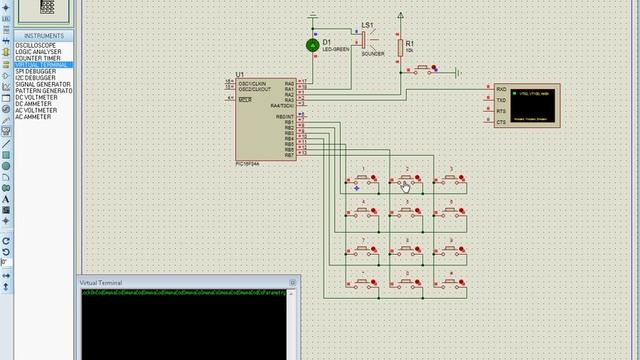Image resolution: width=640 pixels, height=360 pixels.
Task: Select the 2D closed path tool
Action: click(x=6, y=188)
